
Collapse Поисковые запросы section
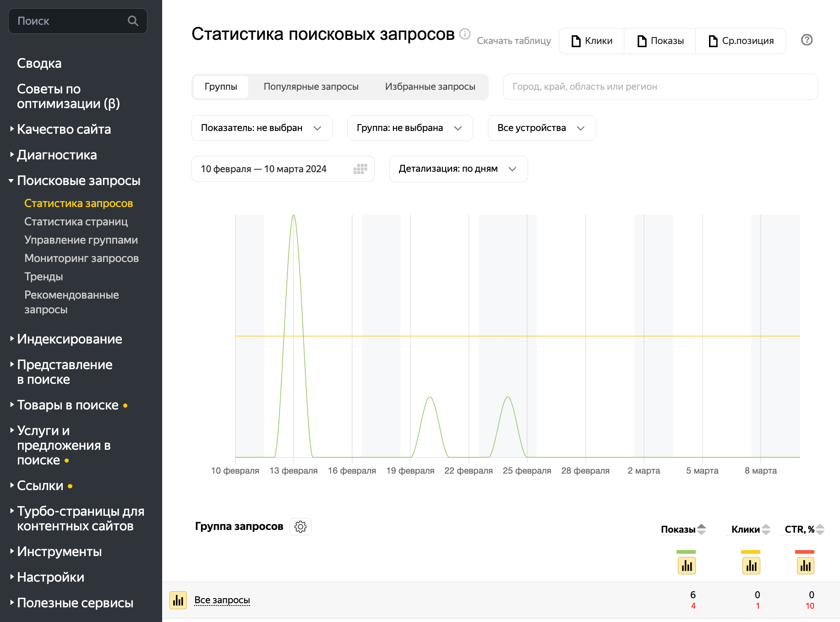coord(78,180)
